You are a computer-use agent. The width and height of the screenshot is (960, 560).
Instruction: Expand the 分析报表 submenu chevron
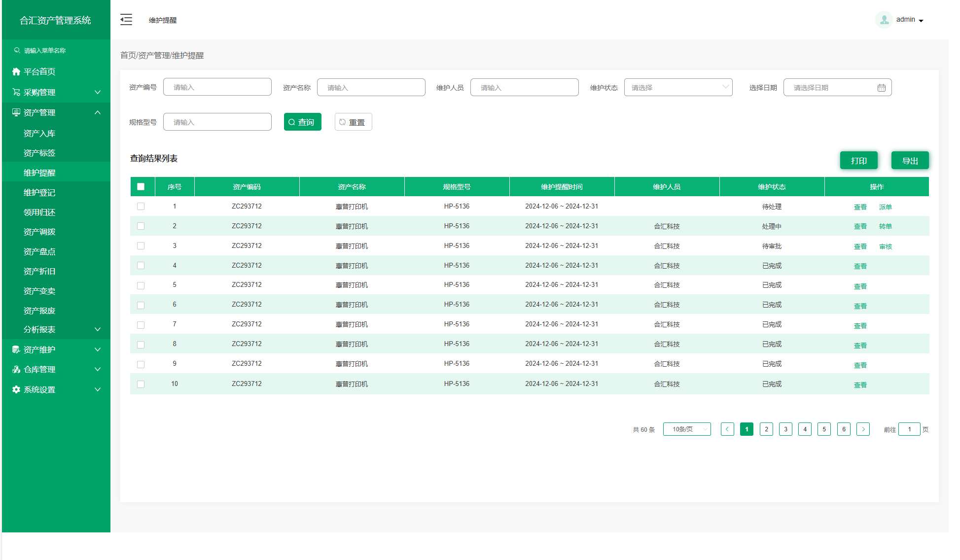pos(98,329)
